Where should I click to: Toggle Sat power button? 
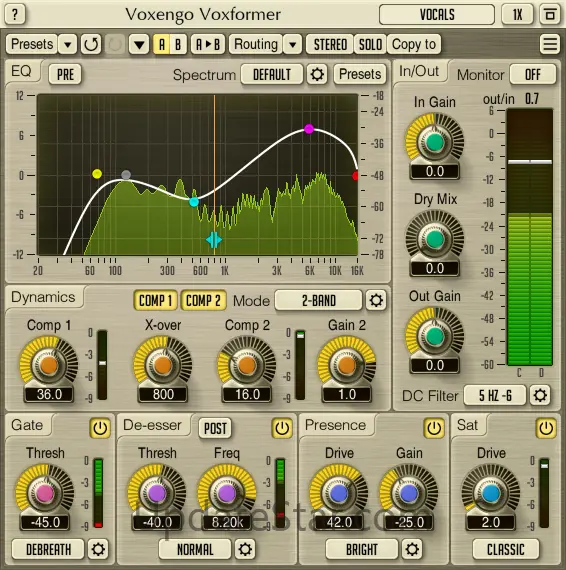click(546, 428)
